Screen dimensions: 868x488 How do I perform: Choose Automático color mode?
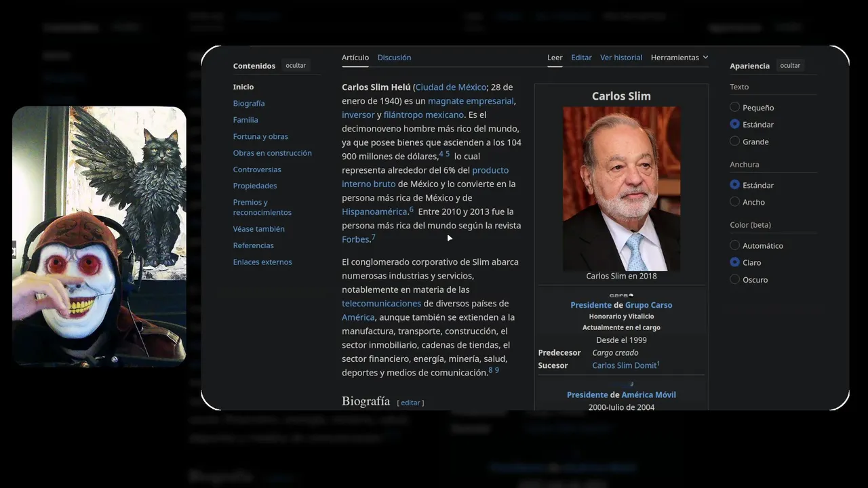[734, 245]
